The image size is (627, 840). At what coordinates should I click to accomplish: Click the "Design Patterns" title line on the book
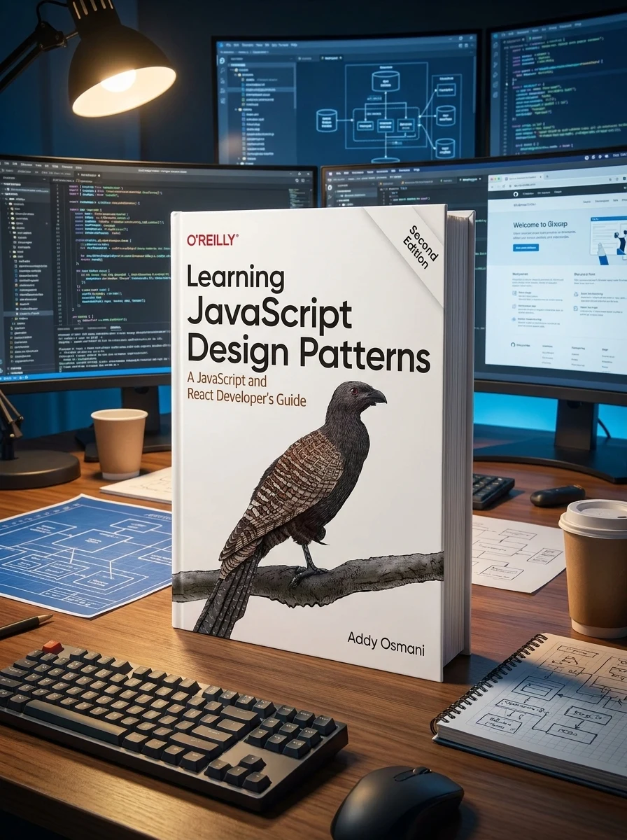pyautogui.click(x=309, y=353)
